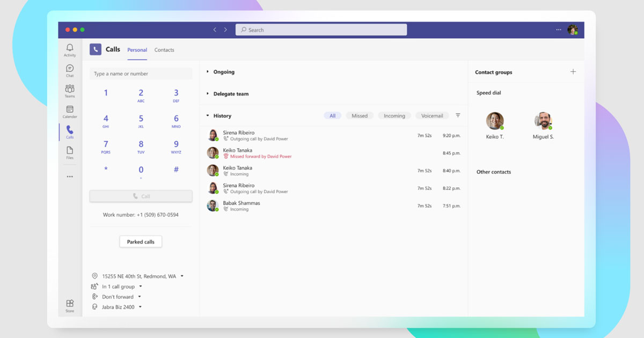Open the Jabra Biz 2400 device dropdown
The height and width of the screenshot is (338, 644).
coord(140,307)
